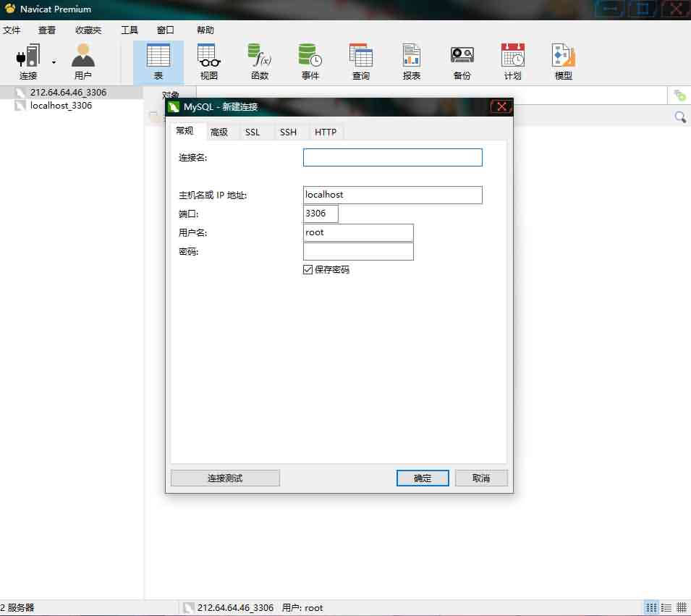Click the 连接 (Connection) toolbar icon
Viewport: 691px width, 616px height.
28,62
